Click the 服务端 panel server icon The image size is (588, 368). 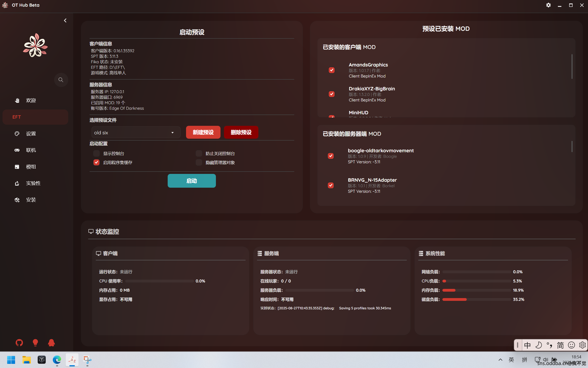pyautogui.click(x=260, y=254)
